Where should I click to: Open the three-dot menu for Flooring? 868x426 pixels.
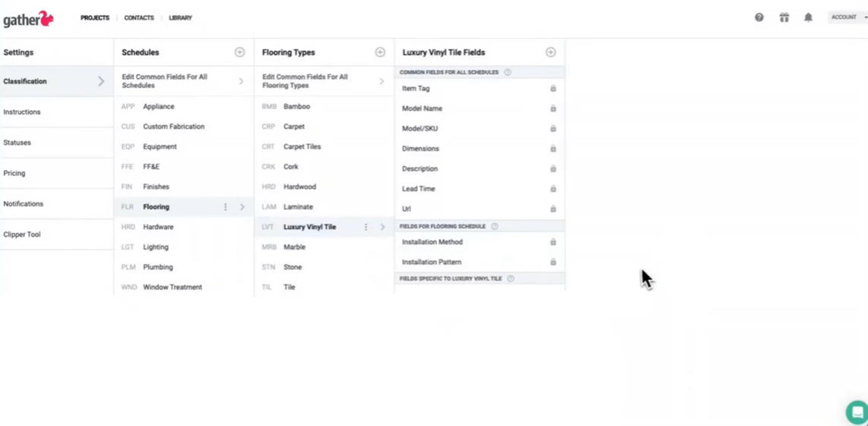coord(225,207)
